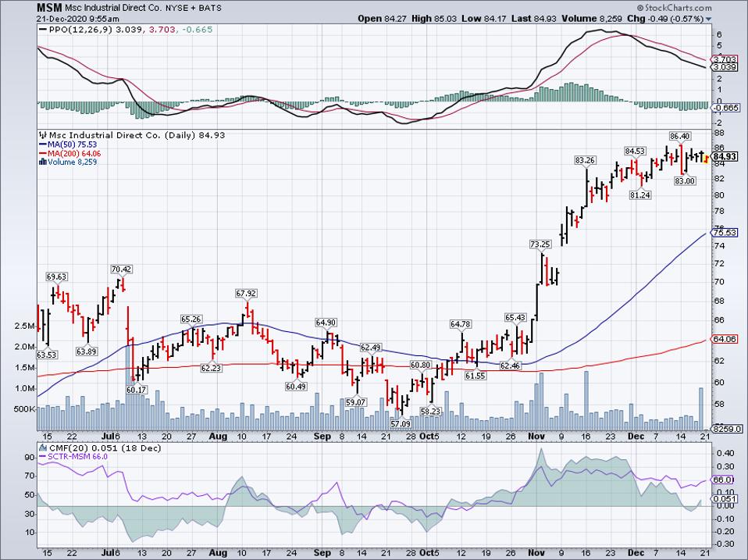The width and height of the screenshot is (748, 560).
Task: Click the 0.051 CMF flag on right axis
Action: coord(724,498)
